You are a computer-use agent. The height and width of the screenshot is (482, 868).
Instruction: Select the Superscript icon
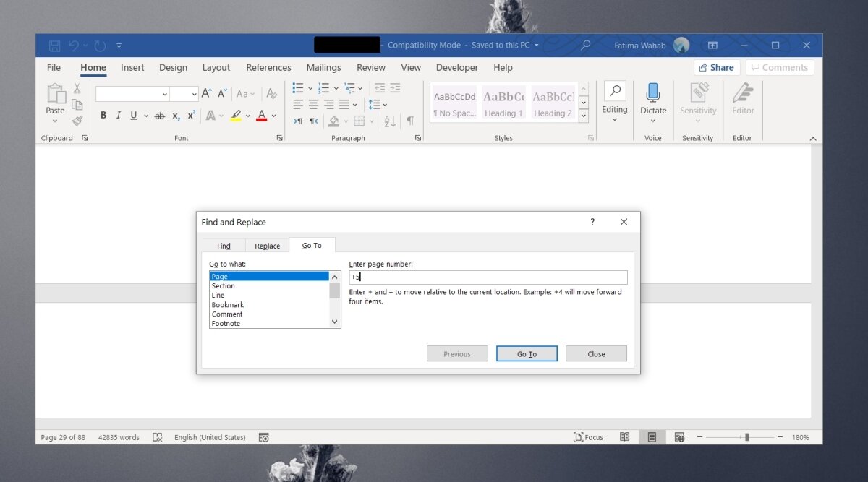click(190, 116)
